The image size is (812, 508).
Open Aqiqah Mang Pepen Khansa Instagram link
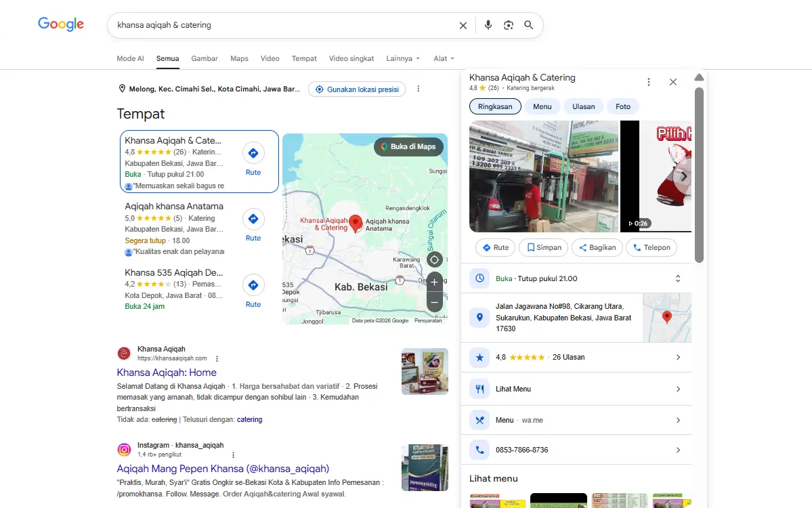coord(223,469)
